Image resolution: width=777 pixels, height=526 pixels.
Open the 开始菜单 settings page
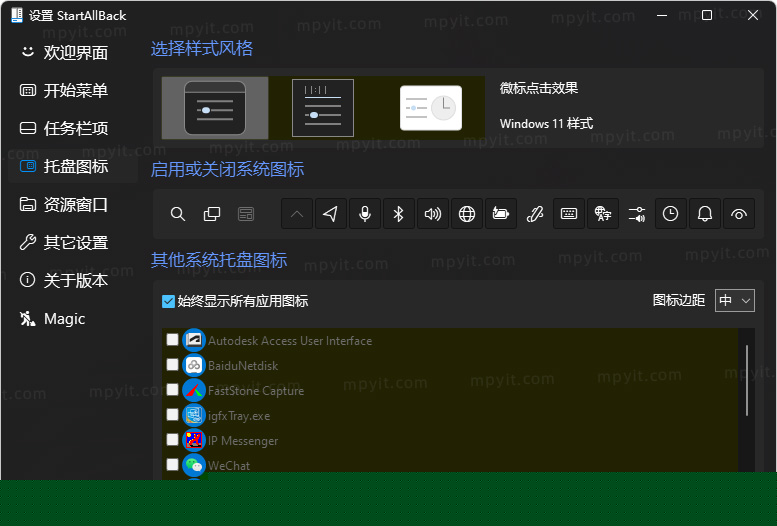point(64,90)
